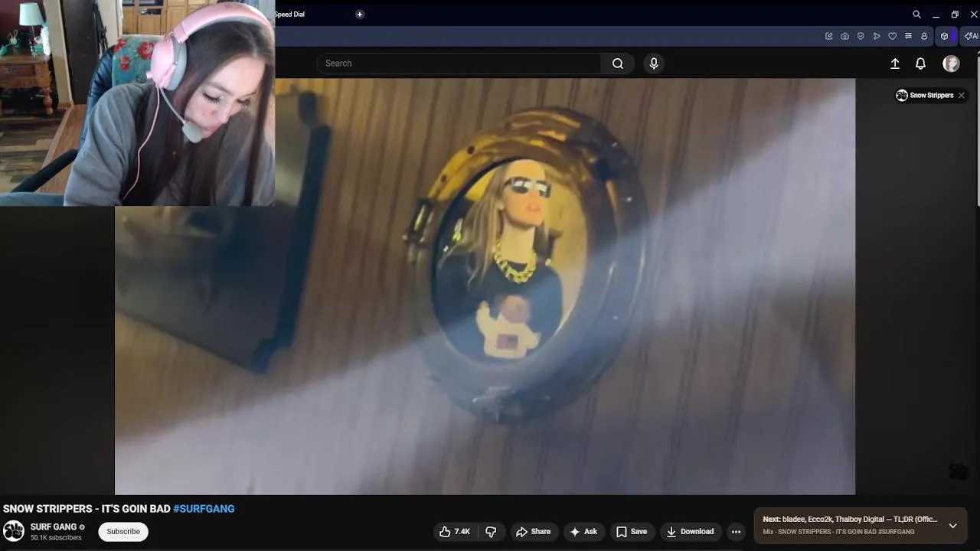Open the more actions three-dot menu

point(736,532)
